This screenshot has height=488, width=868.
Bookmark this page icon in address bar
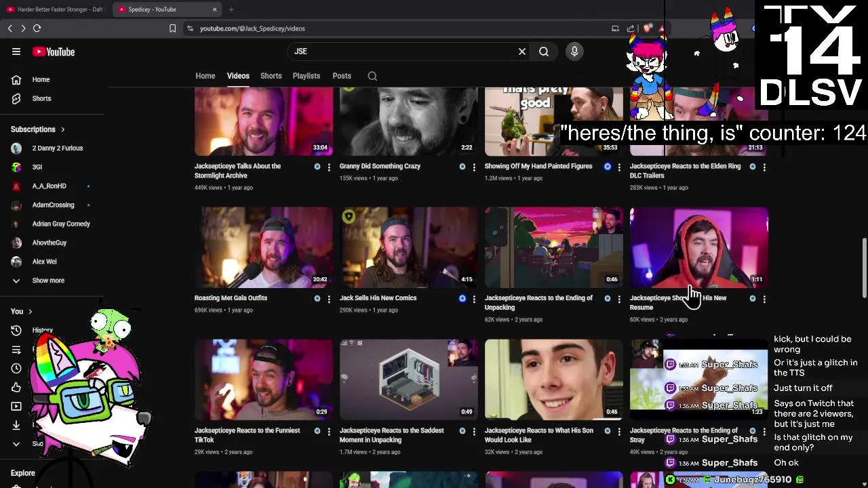click(172, 28)
